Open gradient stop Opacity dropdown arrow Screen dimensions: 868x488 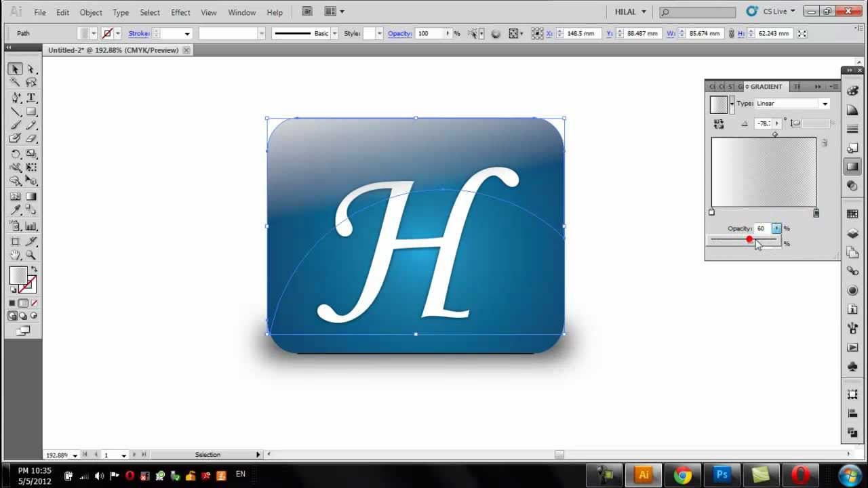pyautogui.click(x=776, y=228)
